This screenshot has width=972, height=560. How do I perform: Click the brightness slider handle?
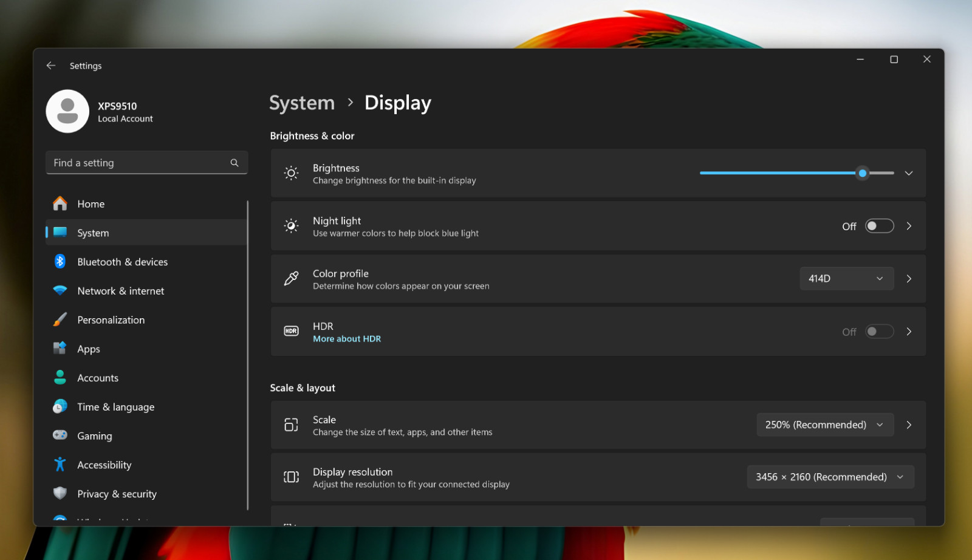(863, 173)
